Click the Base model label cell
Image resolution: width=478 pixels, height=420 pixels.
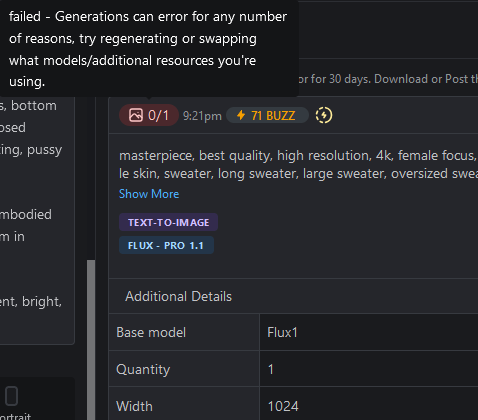184,332
